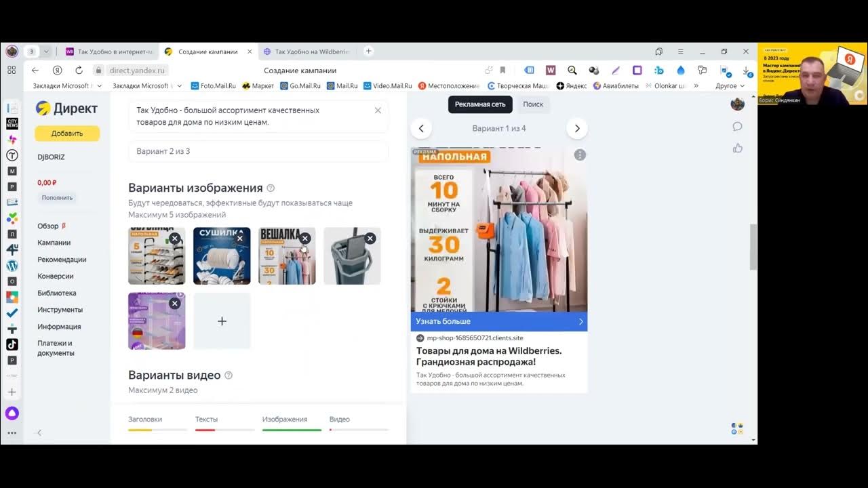Click the user avatar in Direct
Viewport: 868px width, 488px height.
[738, 104]
